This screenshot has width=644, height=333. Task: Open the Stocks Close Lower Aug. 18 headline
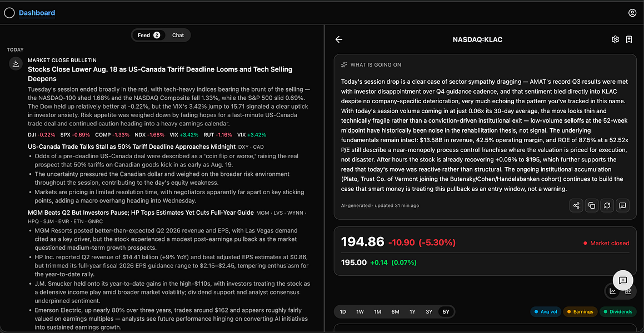[160, 74]
